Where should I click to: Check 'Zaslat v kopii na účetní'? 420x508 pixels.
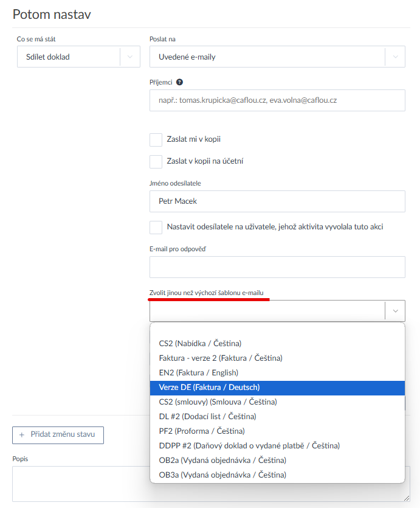[156, 161]
